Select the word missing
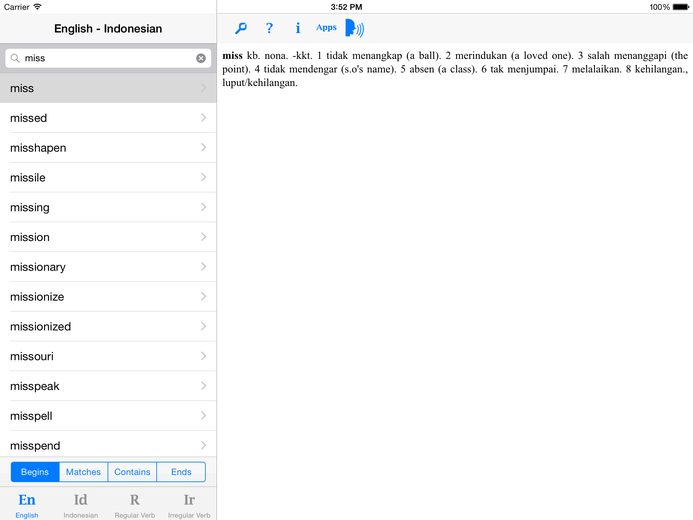Screen dimensions: 693x520 click(x=108, y=207)
